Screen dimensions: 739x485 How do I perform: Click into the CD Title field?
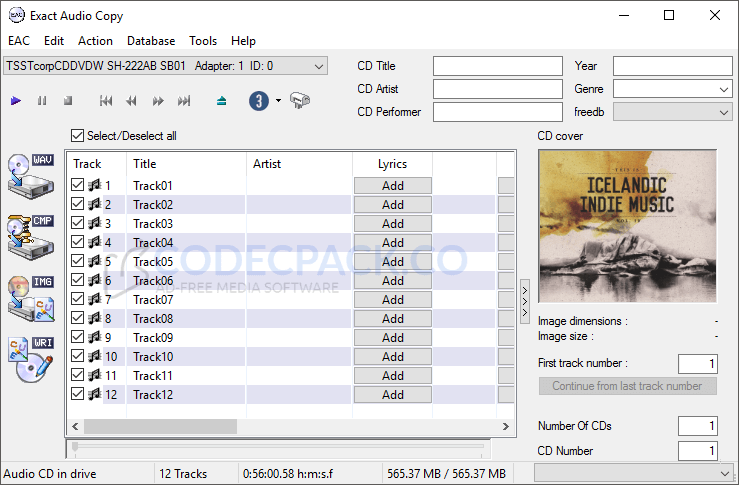498,66
